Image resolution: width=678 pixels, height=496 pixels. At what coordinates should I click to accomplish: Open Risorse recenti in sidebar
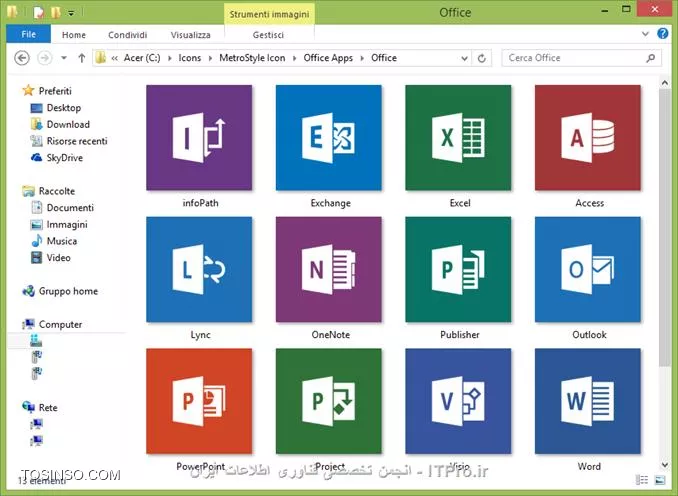(x=77, y=141)
